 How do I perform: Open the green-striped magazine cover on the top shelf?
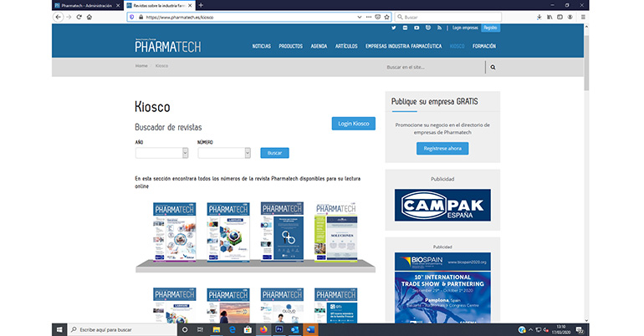[x=336, y=232]
